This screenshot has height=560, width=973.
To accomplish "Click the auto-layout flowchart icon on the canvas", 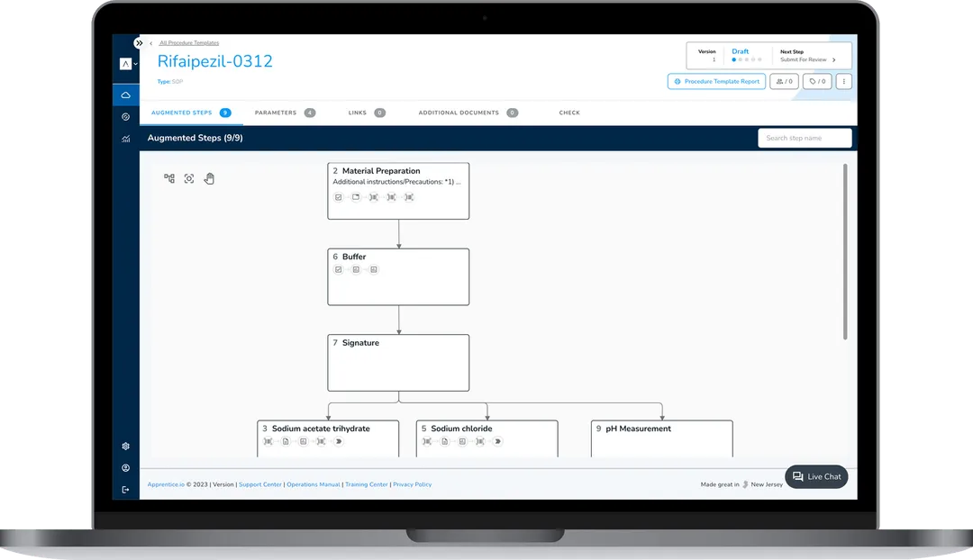I will click(168, 178).
